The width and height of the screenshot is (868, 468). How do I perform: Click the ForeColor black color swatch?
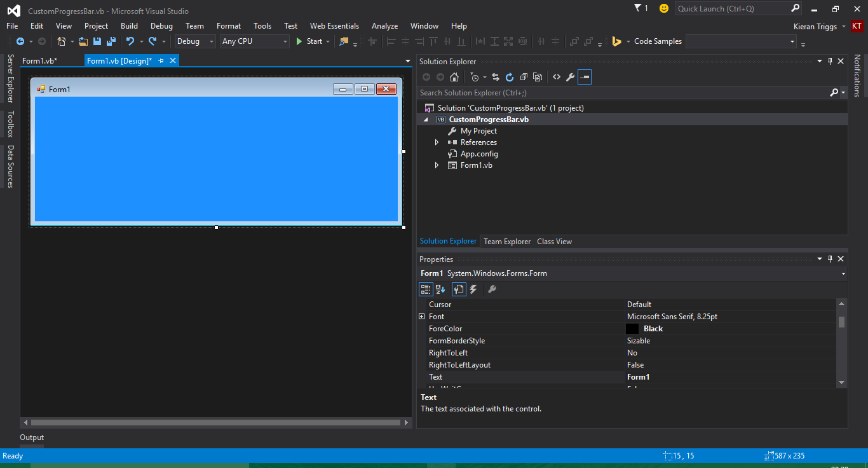pyautogui.click(x=632, y=329)
